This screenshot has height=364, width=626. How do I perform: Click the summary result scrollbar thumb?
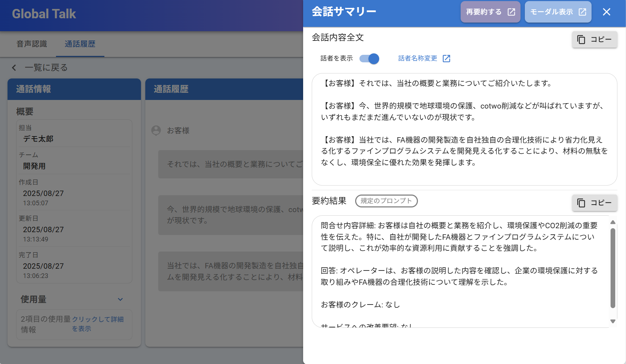point(613,268)
